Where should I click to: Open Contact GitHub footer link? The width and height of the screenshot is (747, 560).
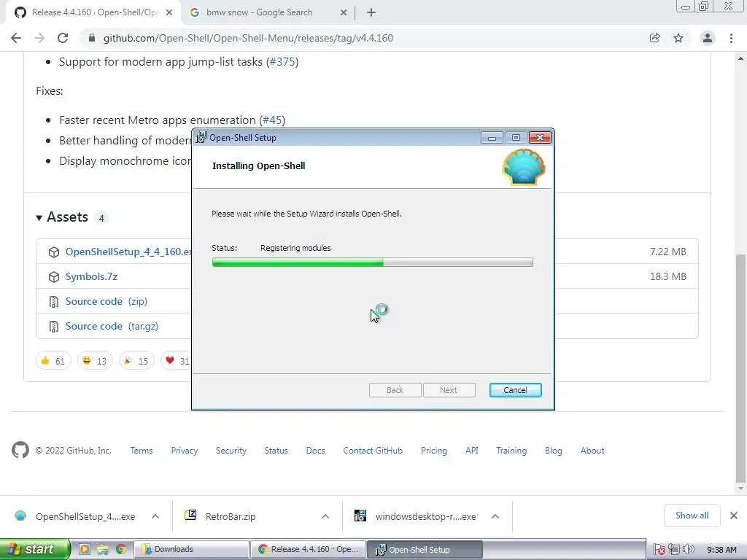click(x=373, y=451)
